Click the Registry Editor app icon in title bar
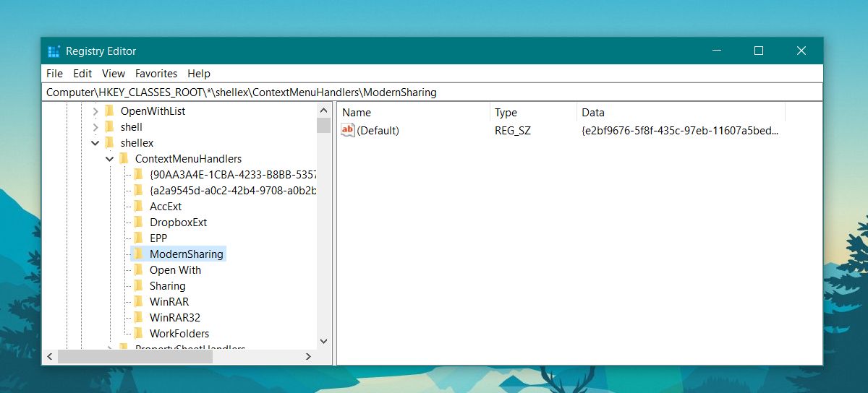Screen dimensions: 868x393 [x=54, y=51]
